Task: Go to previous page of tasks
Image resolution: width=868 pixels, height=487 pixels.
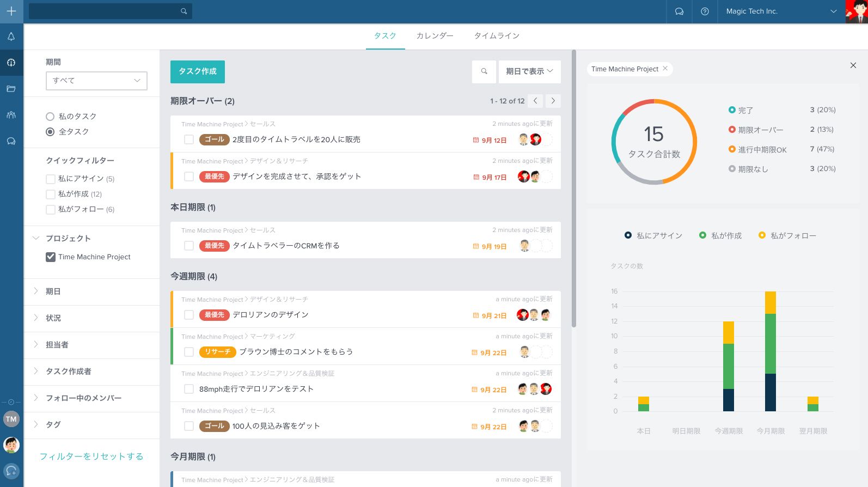Action: (535, 101)
